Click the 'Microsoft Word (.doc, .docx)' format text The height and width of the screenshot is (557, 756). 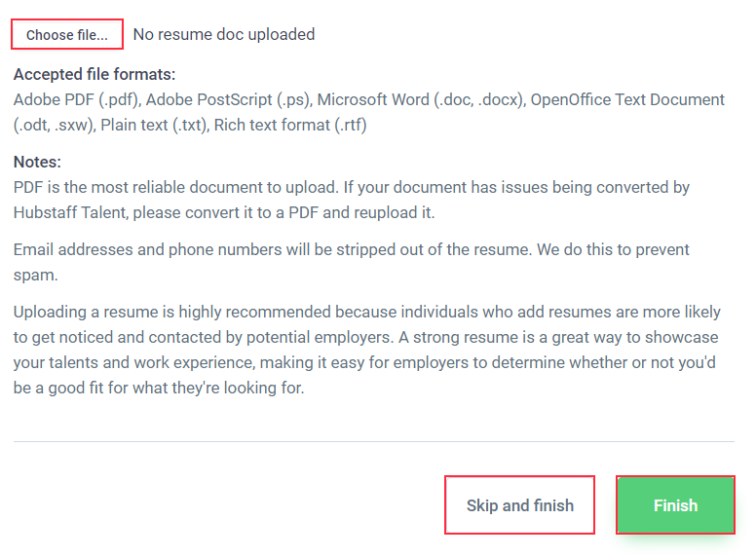click(x=422, y=99)
